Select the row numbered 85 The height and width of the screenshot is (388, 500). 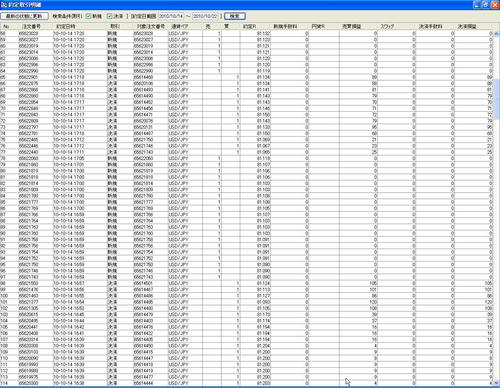[246, 202]
